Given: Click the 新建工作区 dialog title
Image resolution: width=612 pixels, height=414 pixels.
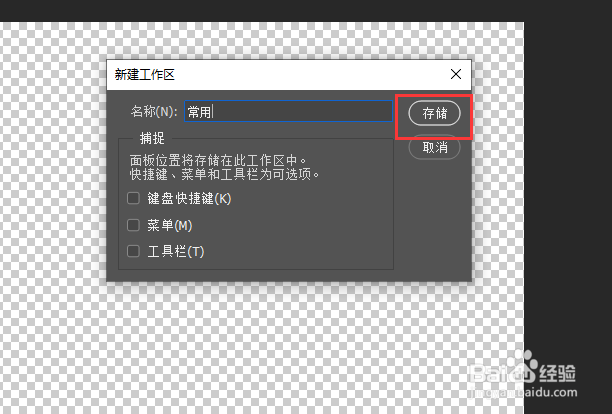Looking at the screenshot, I should pyautogui.click(x=144, y=75).
